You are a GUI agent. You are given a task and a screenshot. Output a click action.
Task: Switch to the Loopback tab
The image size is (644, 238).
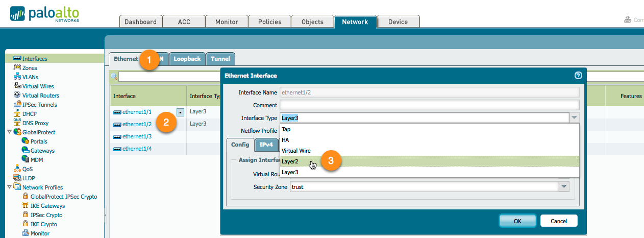coord(187,59)
